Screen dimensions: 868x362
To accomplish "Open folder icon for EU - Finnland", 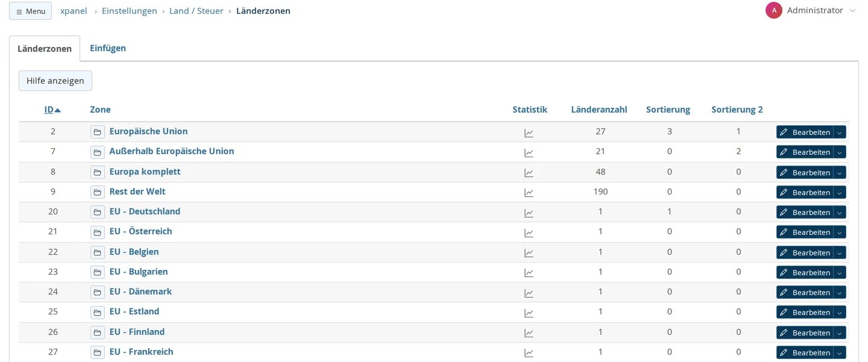I will (98, 332).
